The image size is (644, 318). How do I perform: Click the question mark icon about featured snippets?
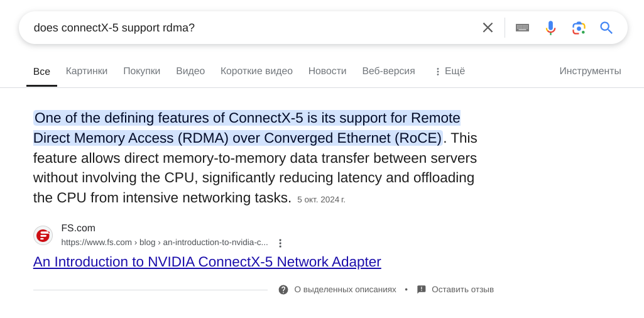pyautogui.click(x=283, y=290)
